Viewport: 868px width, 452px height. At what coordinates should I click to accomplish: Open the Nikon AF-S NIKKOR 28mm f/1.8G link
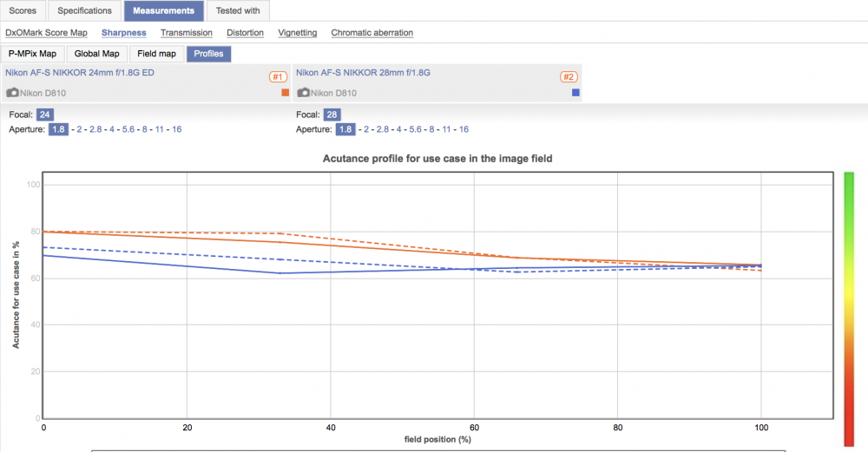coord(363,73)
